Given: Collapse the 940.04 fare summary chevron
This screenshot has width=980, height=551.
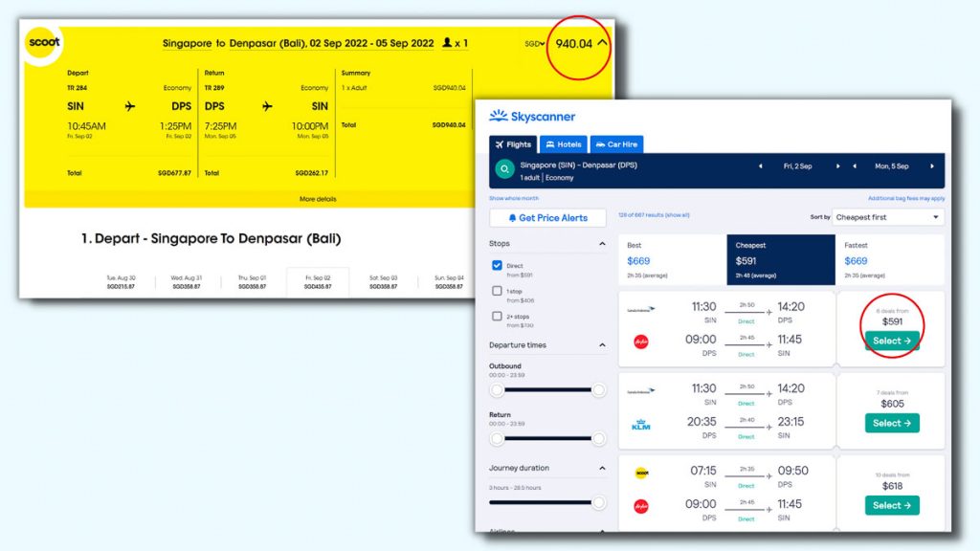Looking at the screenshot, I should click(602, 42).
